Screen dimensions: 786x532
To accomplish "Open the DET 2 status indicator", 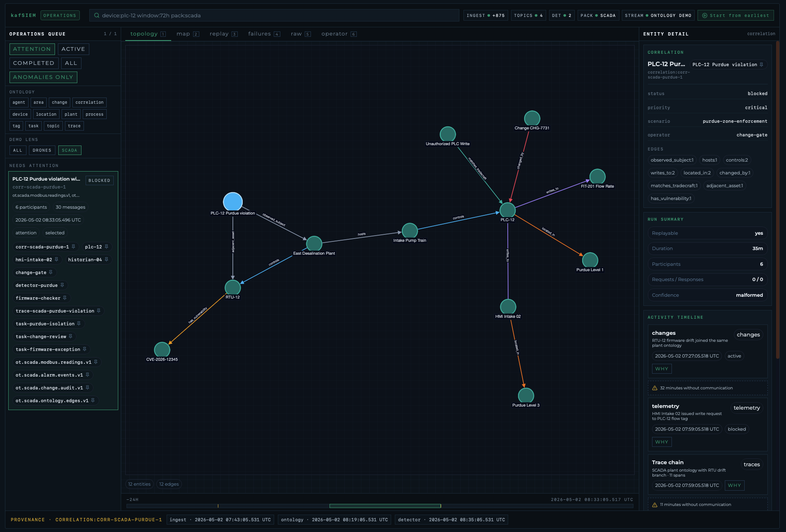I will click(x=561, y=16).
